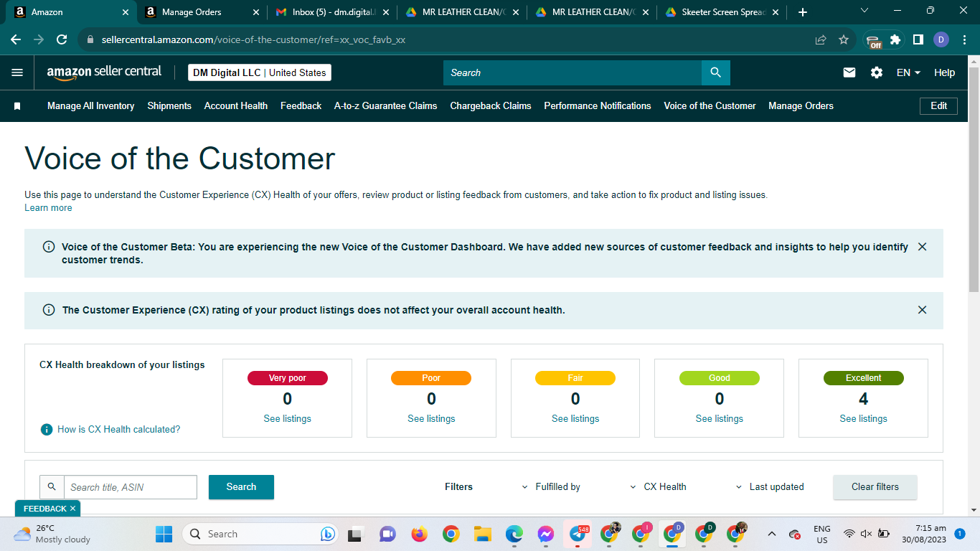See listings under Excellent
This screenshot has height=551, width=980.
[x=863, y=419]
